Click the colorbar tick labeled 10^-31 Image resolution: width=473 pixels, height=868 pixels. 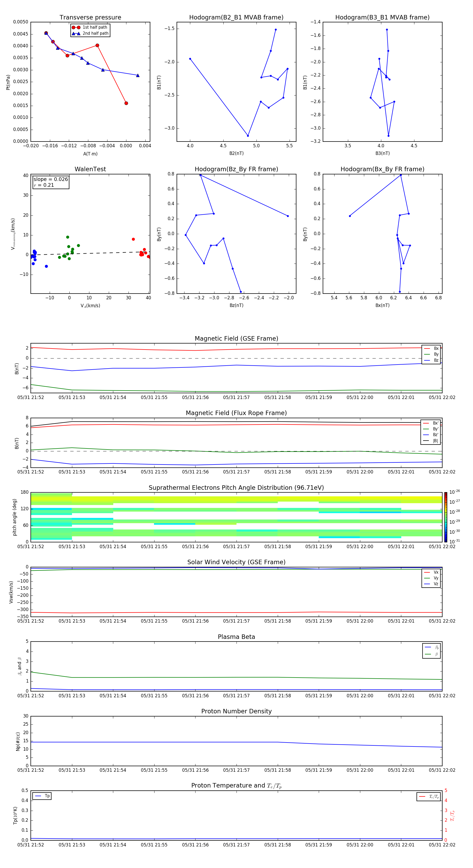pyautogui.click(x=455, y=542)
